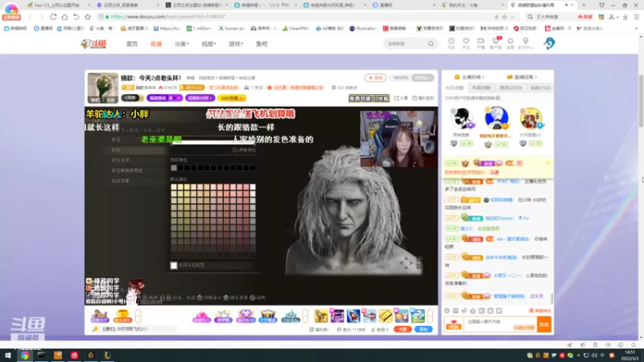Select the 本周贡献 ranking tab
The height and width of the screenshot is (362, 644).
coord(481,88)
